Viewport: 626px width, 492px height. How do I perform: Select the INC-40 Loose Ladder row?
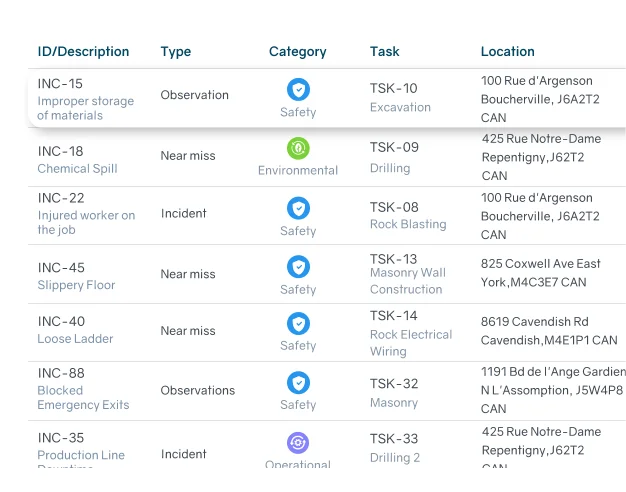click(x=188, y=331)
